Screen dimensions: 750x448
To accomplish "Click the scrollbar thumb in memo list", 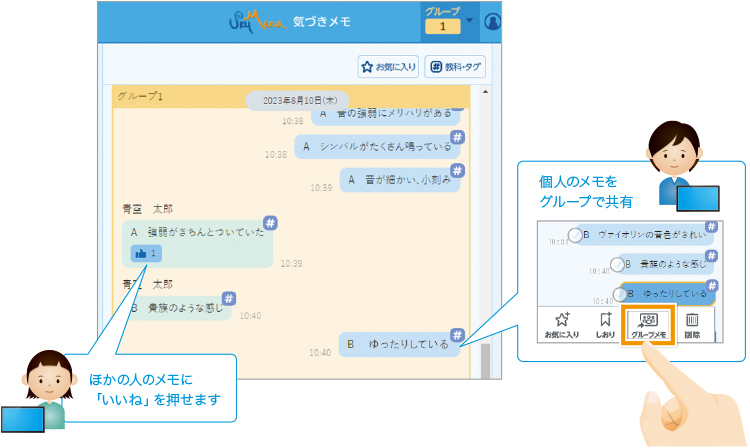I will click(485, 361).
